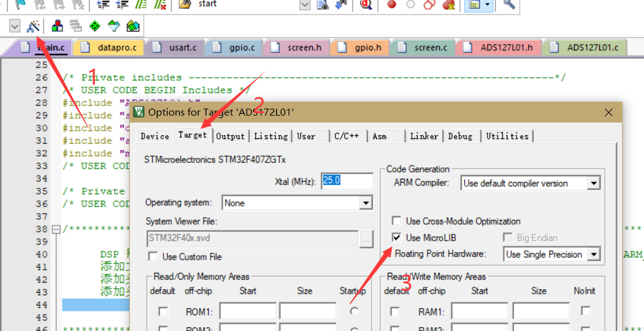Click the ROM1 Start address field
Screen dimensions: 644x331
pyautogui.click(x=248, y=311)
